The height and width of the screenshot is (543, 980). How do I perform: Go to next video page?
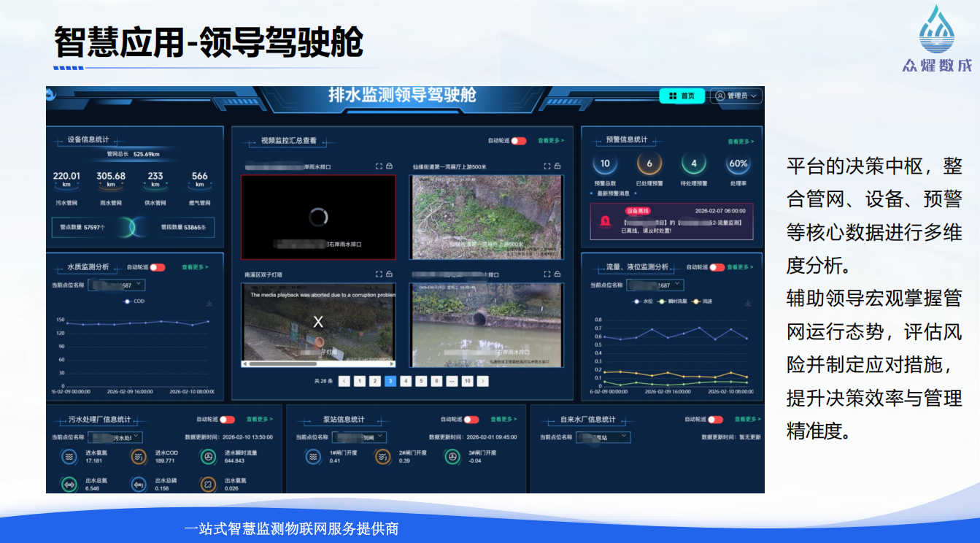tap(483, 381)
